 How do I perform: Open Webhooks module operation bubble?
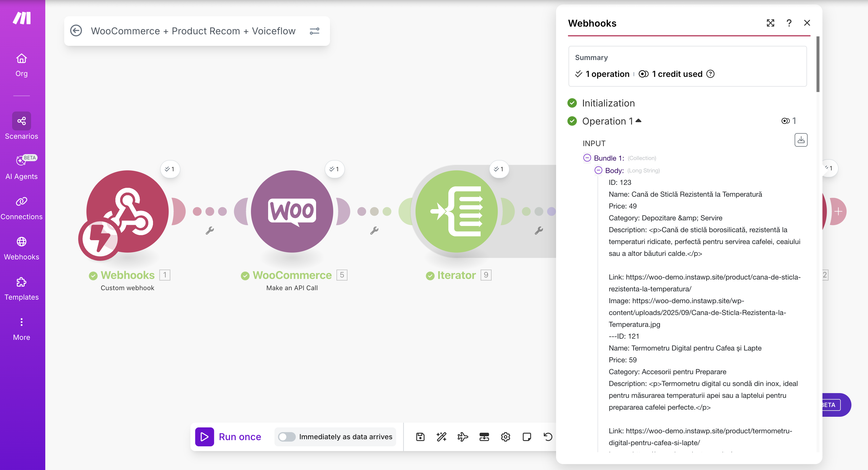point(170,169)
